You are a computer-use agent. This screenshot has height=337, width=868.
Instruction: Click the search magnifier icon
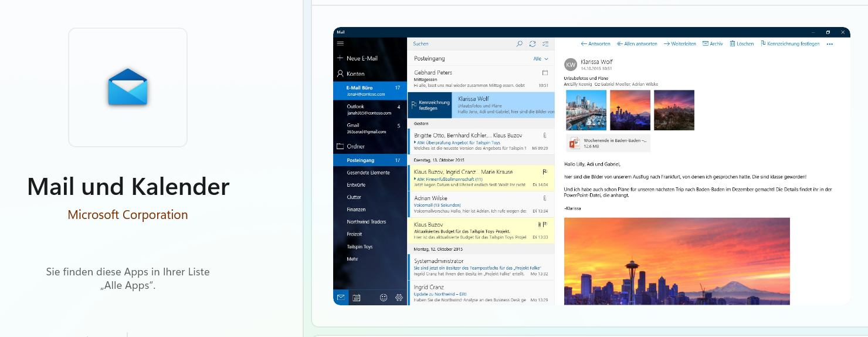tap(519, 43)
